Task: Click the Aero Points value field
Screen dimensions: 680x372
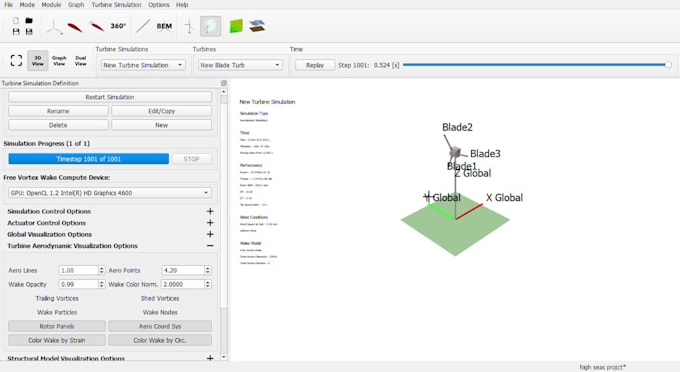Action: coord(183,270)
